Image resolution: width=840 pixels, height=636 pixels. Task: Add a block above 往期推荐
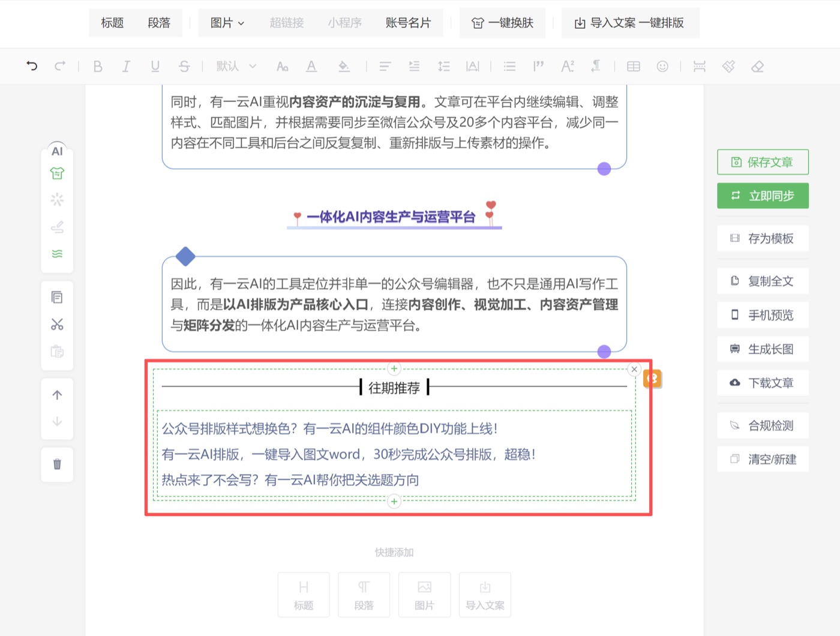(394, 368)
